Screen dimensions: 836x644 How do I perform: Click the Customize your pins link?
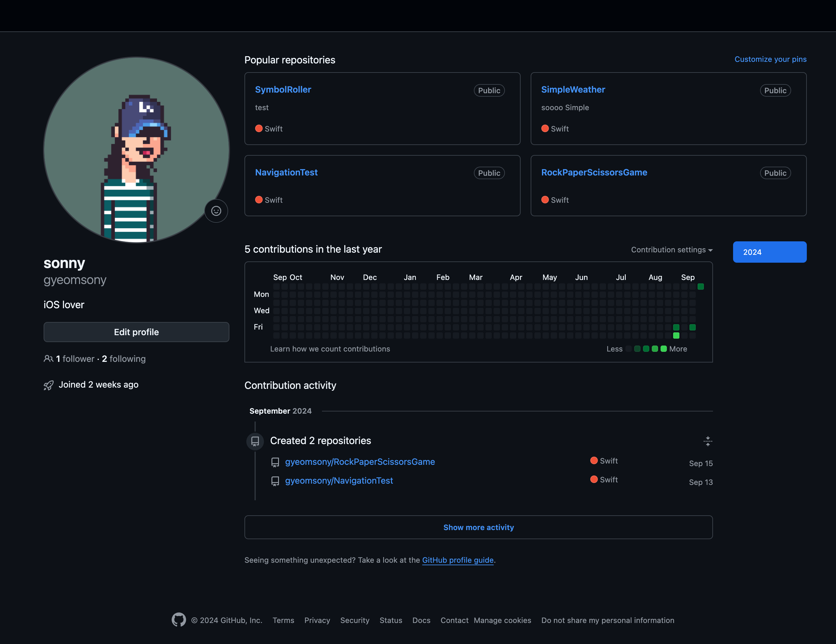tap(770, 59)
